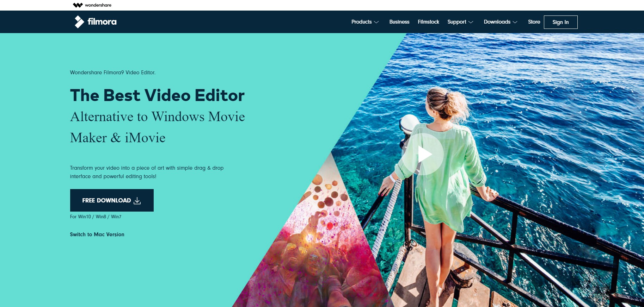
Task: Click 'Wondershare Filmora9 Video Editor.' text
Action: click(112, 73)
